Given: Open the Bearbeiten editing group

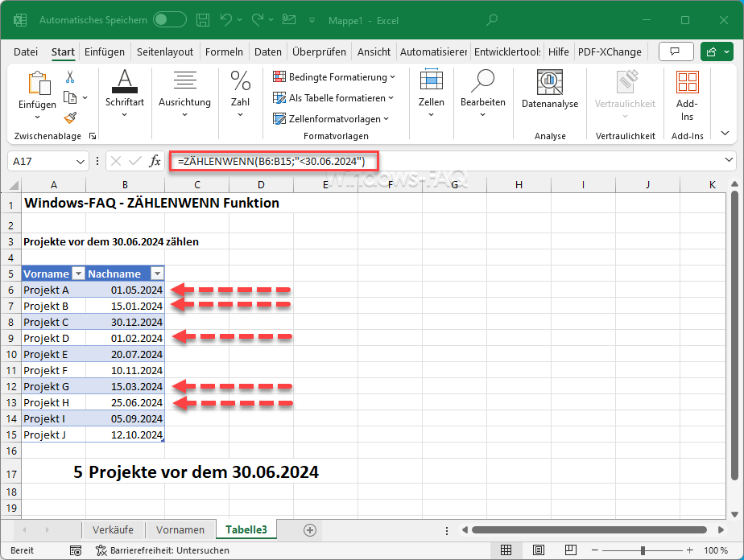Looking at the screenshot, I should pyautogui.click(x=483, y=94).
